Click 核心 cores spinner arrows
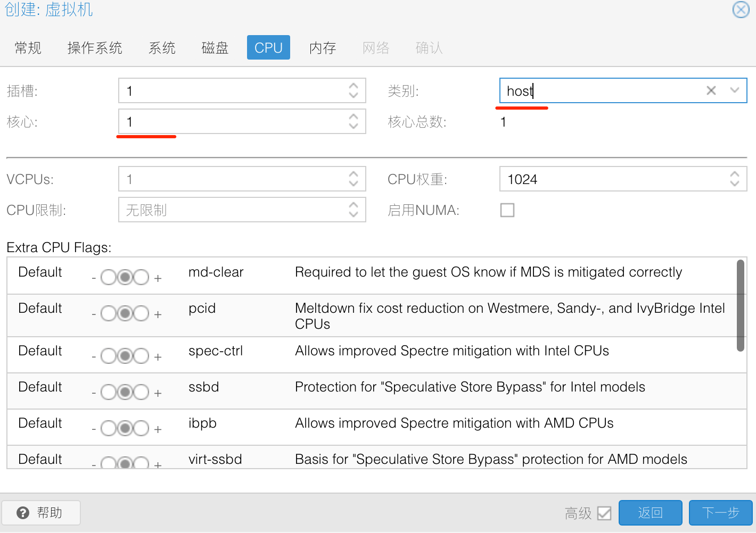The image size is (756, 533). pos(354,121)
